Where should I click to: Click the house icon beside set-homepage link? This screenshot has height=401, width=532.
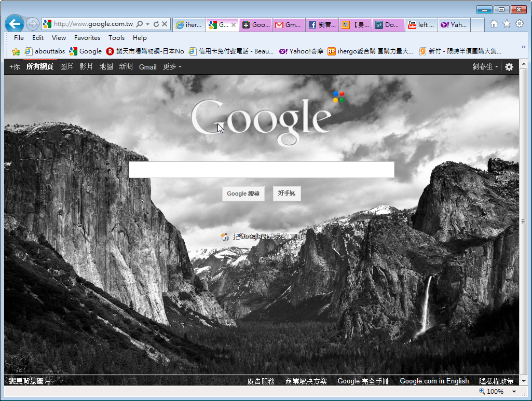(x=224, y=236)
